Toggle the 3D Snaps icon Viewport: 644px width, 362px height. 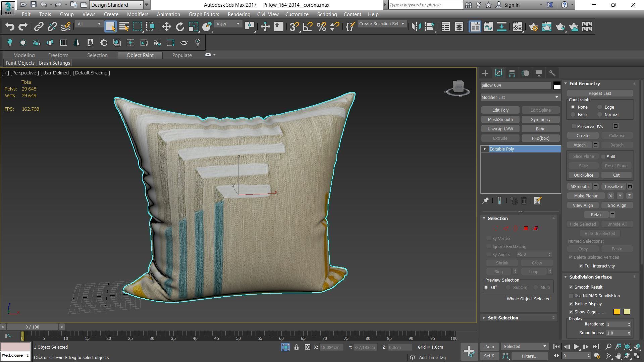click(x=294, y=27)
